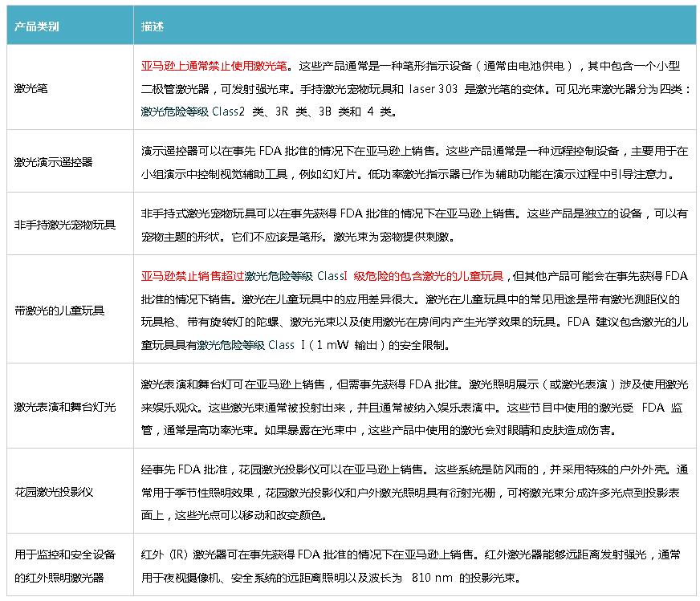The image size is (700, 601).
Task: Click the "产品类别" column header
Action: pos(37,26)
